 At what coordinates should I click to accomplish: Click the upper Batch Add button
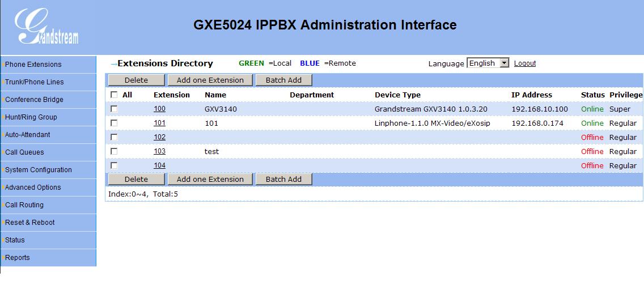(284, 80)
